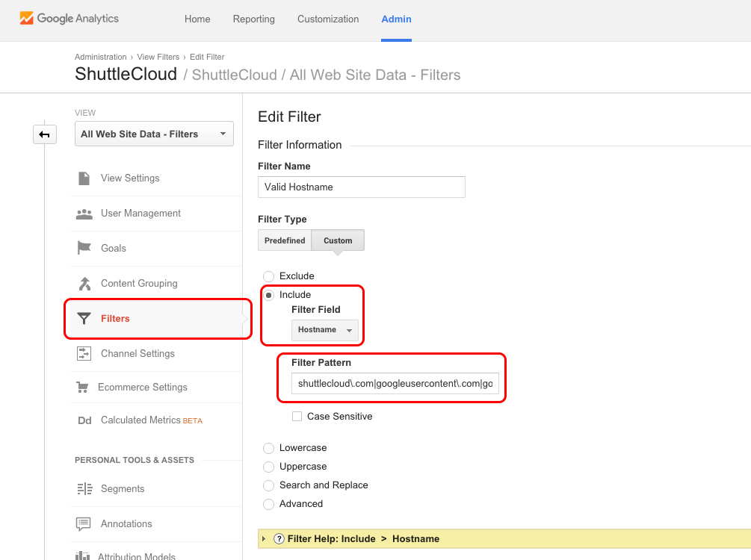Image resolution: width=751 pixels, height=560 pixels.
Task: Click the Attribution Models bar icon
Action: point(82,556)
